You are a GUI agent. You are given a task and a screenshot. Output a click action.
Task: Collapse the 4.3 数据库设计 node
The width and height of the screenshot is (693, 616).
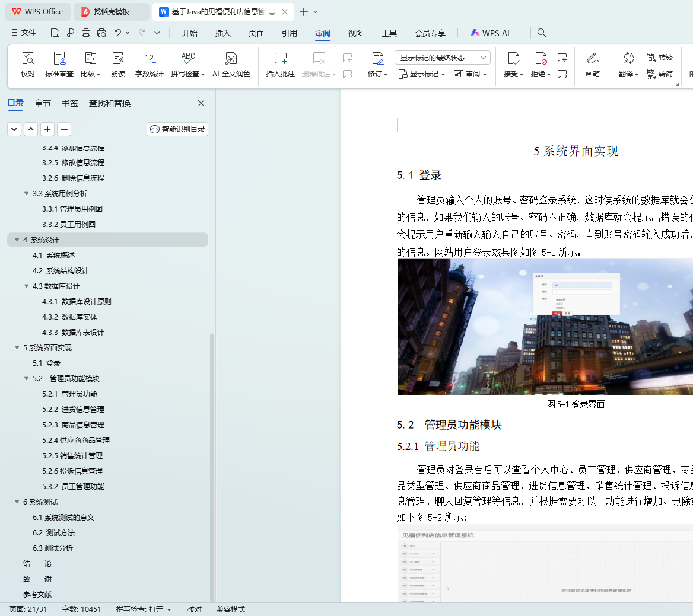click(x=27, y=286)
